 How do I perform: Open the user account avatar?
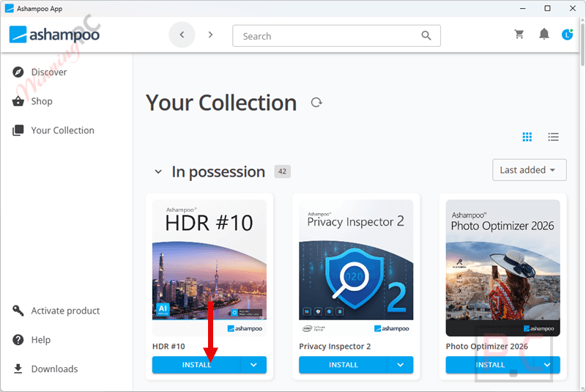coord(567,34)
